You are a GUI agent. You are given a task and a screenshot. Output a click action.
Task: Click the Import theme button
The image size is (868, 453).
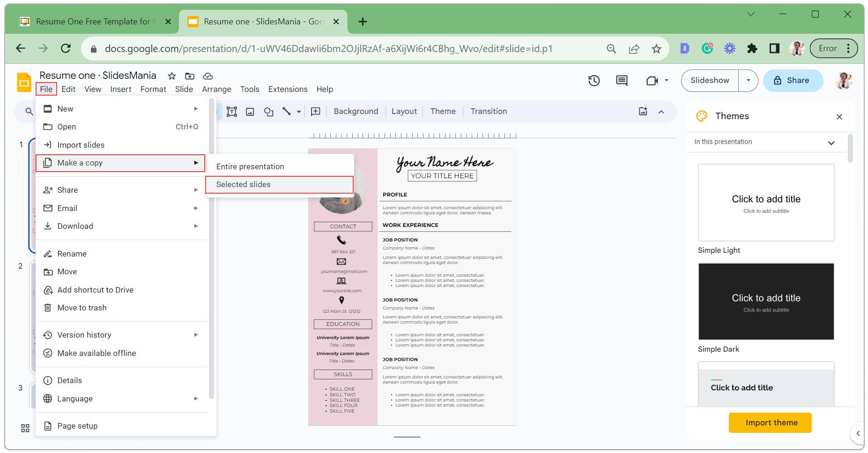click(770, 423)
